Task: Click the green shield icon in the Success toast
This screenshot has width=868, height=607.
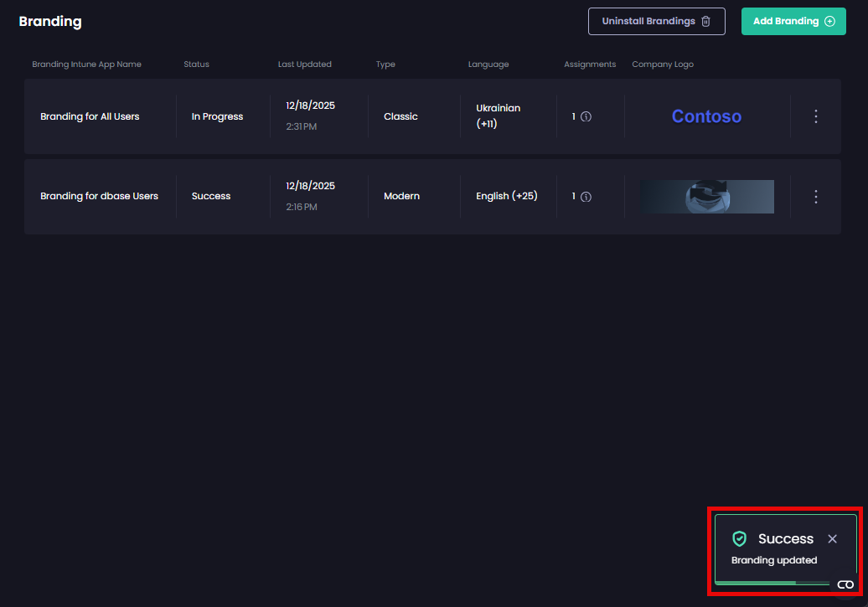Action: [x=740, y=538]
